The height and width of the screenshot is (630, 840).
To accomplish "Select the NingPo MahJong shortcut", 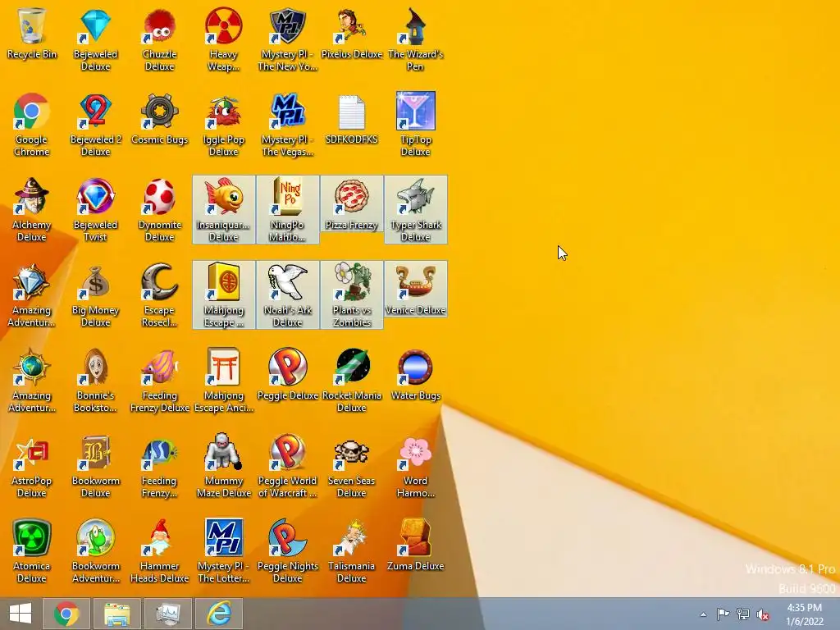I will pyautogui.click(x=288, y=209).
